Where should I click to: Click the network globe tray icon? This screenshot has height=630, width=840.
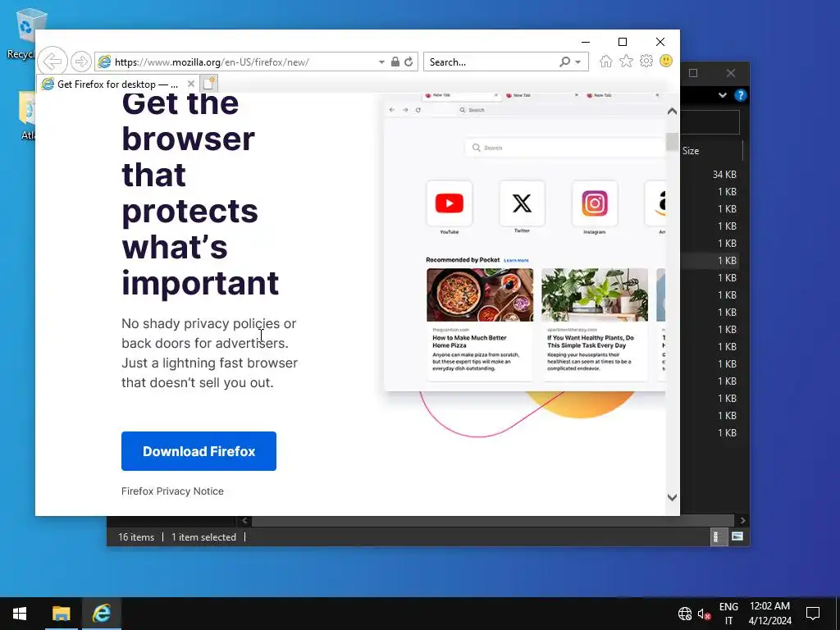point(685,614)
